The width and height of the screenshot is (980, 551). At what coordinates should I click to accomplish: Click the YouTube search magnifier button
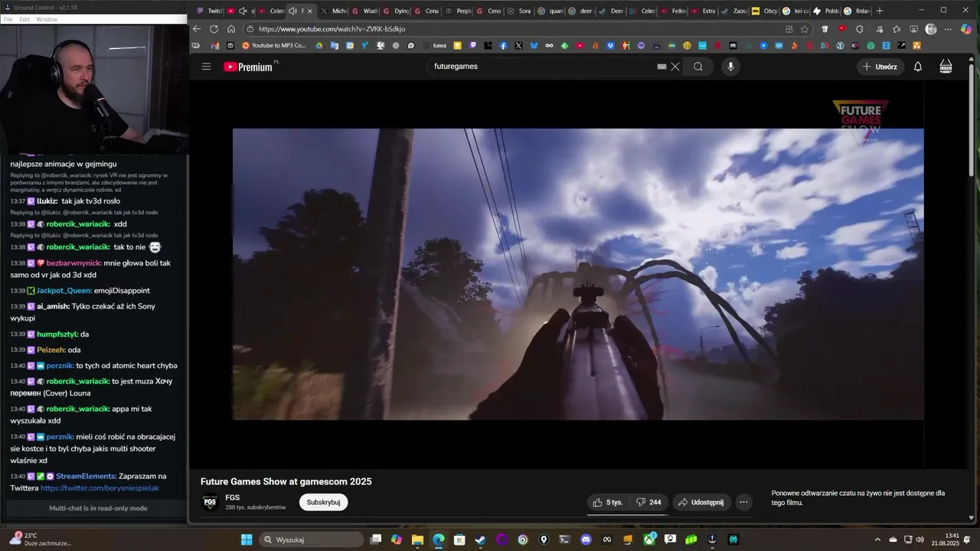(698, 67)
